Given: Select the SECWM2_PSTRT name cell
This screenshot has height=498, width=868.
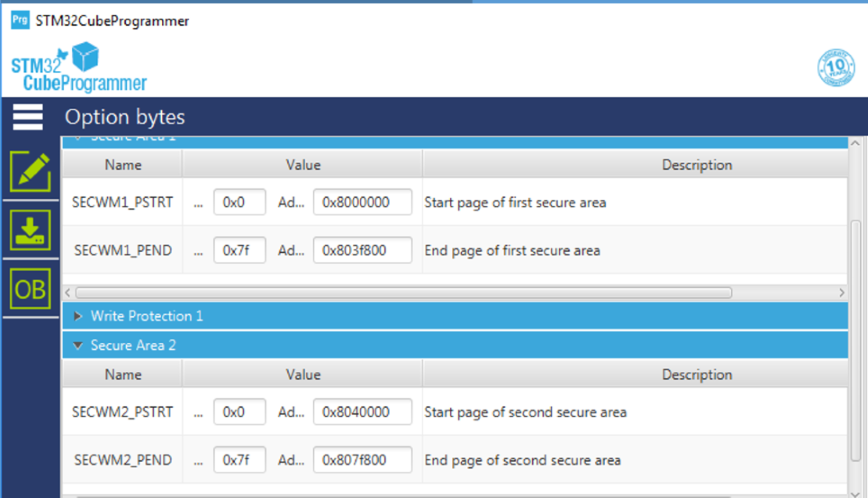Looking at the screenshot, I should (x=122, y=412).
